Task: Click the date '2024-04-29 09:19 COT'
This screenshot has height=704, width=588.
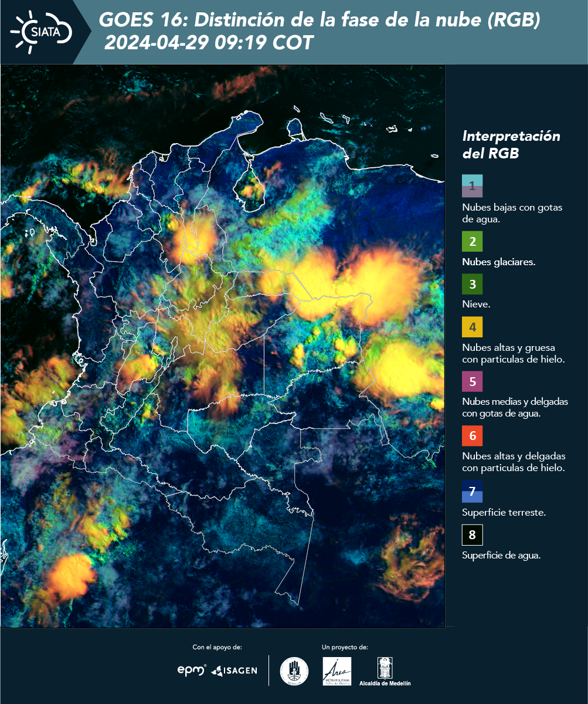Action: 209,43
